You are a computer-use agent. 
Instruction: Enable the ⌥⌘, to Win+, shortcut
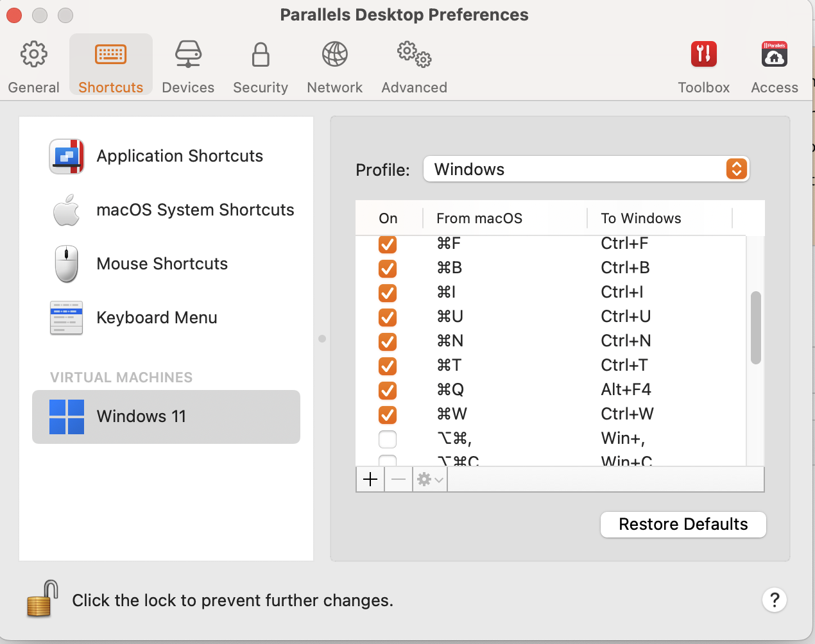coord(388,439)
